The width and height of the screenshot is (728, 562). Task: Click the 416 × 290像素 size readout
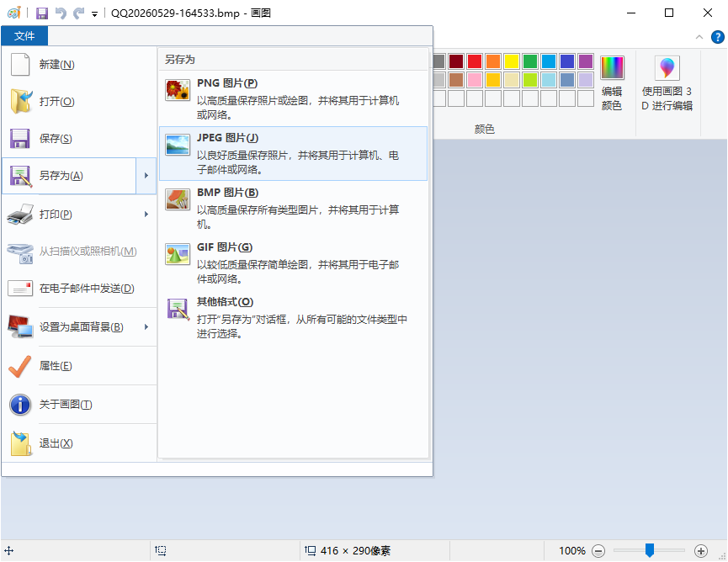point(355,551)
